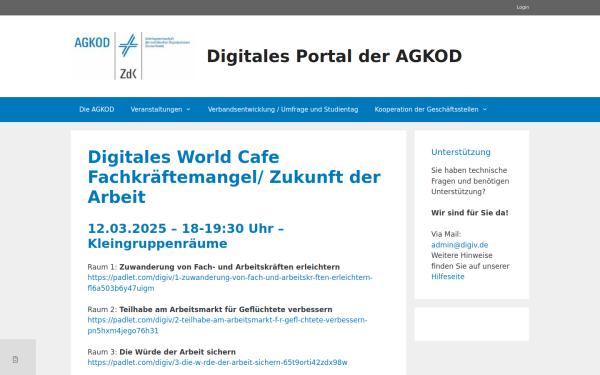Click the admin@digiv.de email link
This screenshot has height=375, width=600.
pos(460,245)
